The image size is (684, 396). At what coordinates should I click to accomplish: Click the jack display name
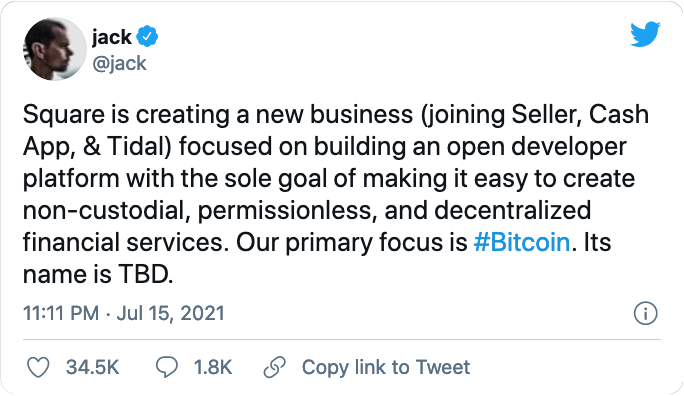coord(112,37)
